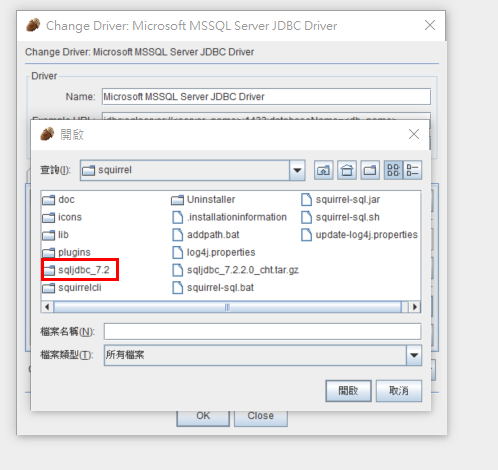The image size is (498, 470).
Task: Select the doc folder
Action: pyautogui.click(x=59, y=200)
